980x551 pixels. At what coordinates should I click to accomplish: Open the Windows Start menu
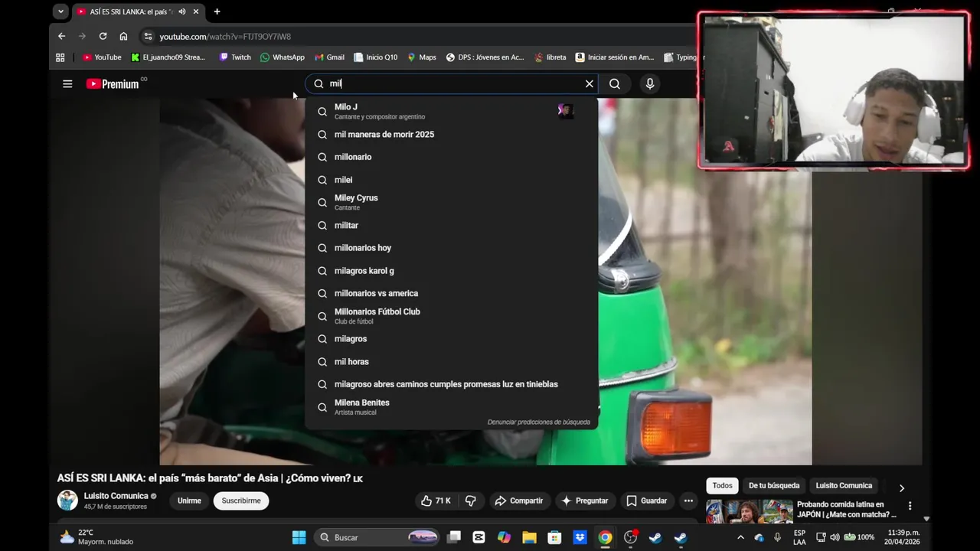point(299,537)
